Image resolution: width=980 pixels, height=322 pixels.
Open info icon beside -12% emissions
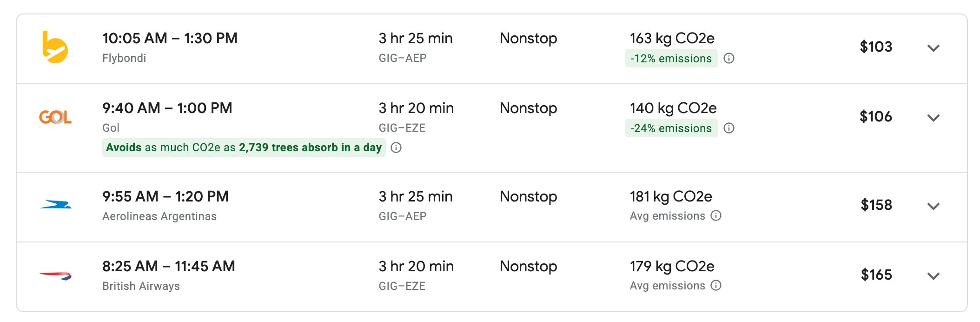click(x=729, y=58)
